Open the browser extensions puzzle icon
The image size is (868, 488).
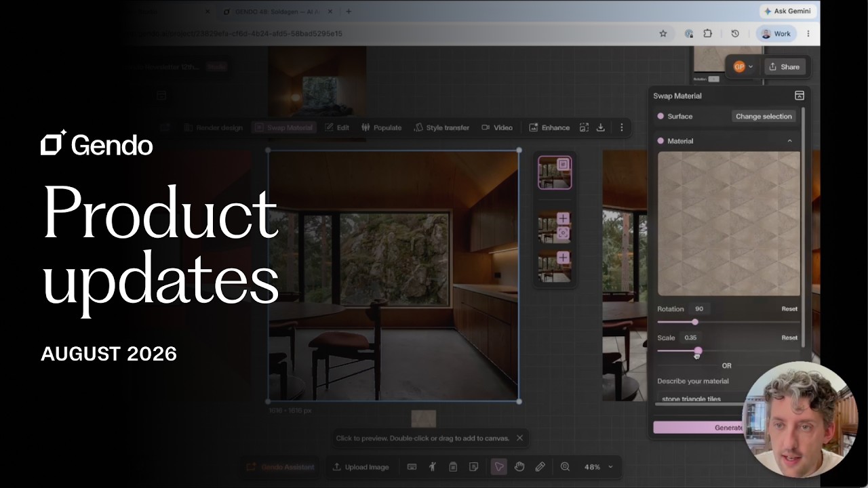point(708,34)
